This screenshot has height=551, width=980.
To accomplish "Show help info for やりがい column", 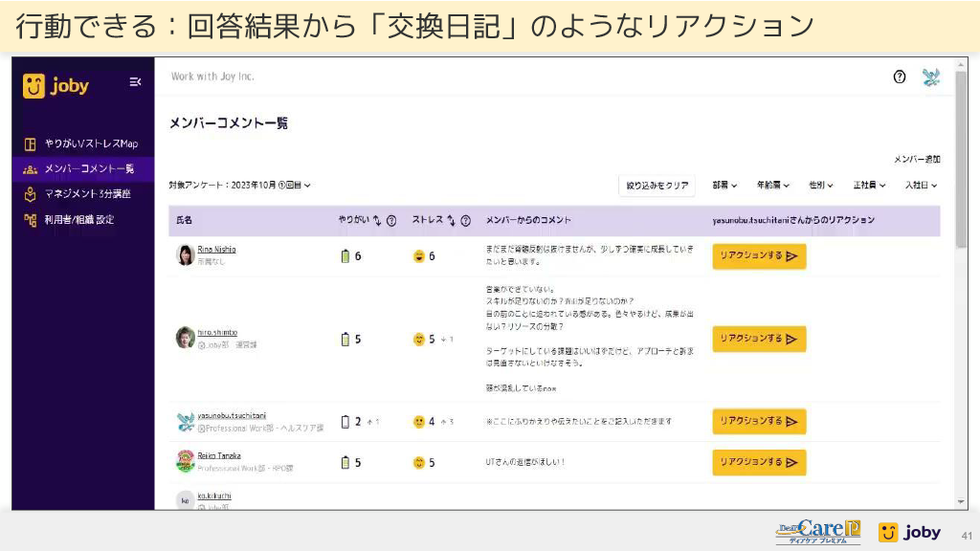I will pos(391,221).
